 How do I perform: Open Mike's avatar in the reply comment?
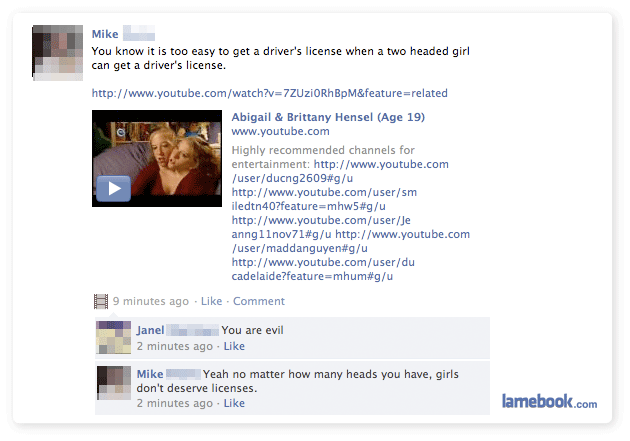coord(114,382)
